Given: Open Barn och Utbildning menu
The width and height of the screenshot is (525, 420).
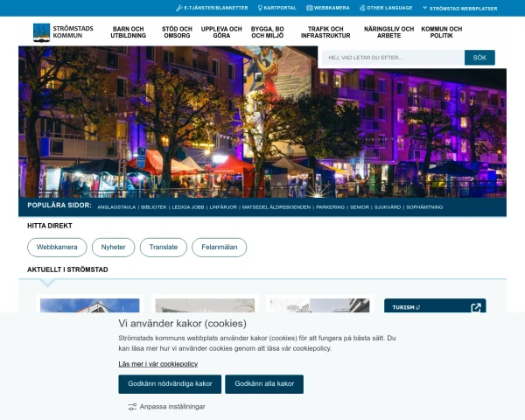Looking at the screenshot, I should (x=129, y=32).
